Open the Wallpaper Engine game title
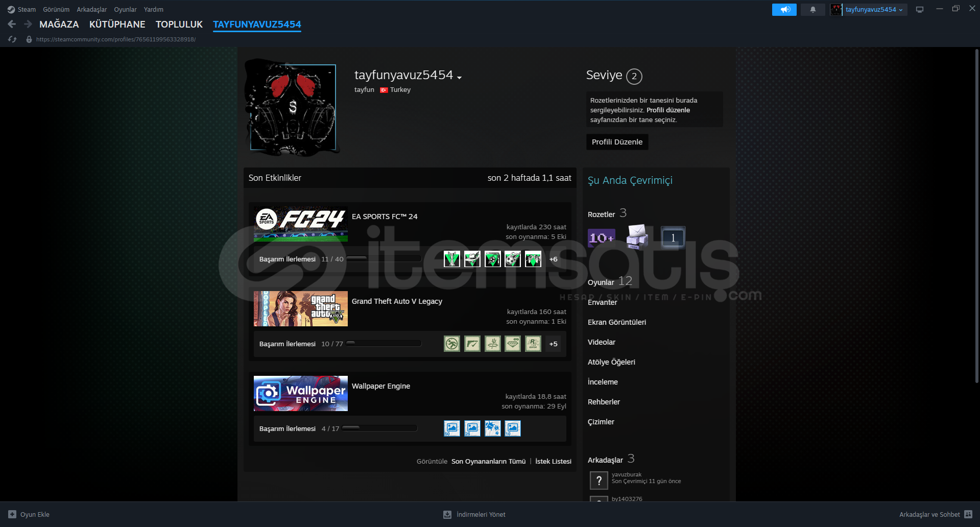980x527 pixels. click(x=381, y=386)
